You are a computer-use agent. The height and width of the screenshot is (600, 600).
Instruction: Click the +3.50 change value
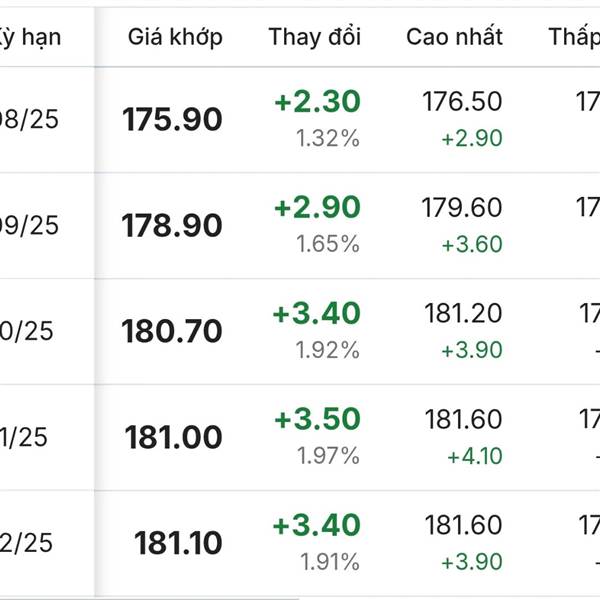pos(318,419)
